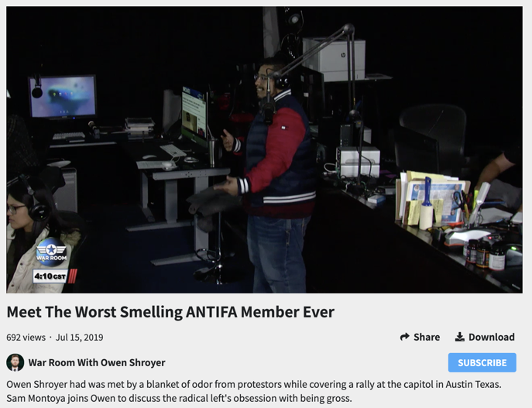Image resolution: width=532 pixels, height=408 pixels.
Task: Click the description line starting 'Owen Shroyer had'
Action: (253, 384)
